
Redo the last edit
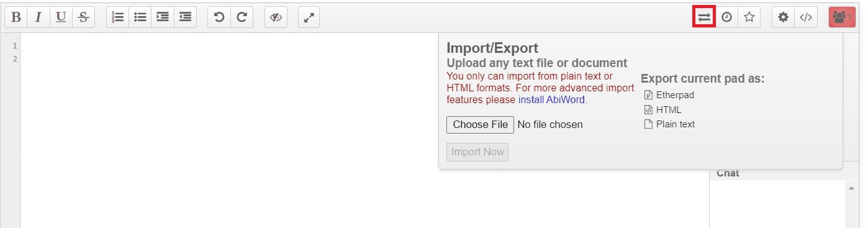pos(242,17)
